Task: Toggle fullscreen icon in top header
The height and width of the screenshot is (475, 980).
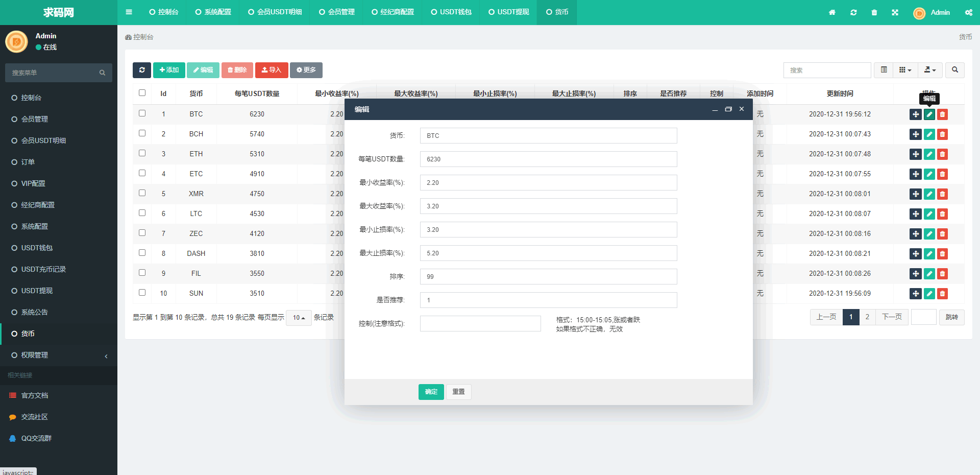Action: 895,12
